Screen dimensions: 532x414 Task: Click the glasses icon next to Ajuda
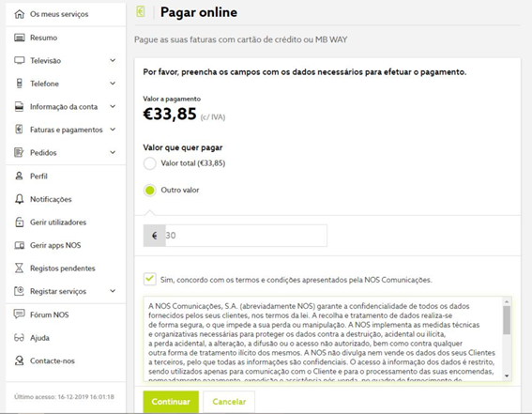[x=19, y=338]
